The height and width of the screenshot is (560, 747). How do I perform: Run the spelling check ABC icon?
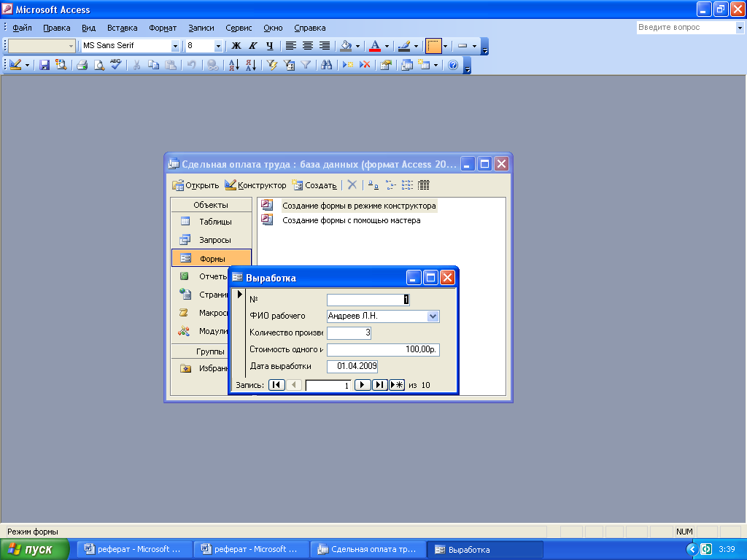[x=116, y=65]
